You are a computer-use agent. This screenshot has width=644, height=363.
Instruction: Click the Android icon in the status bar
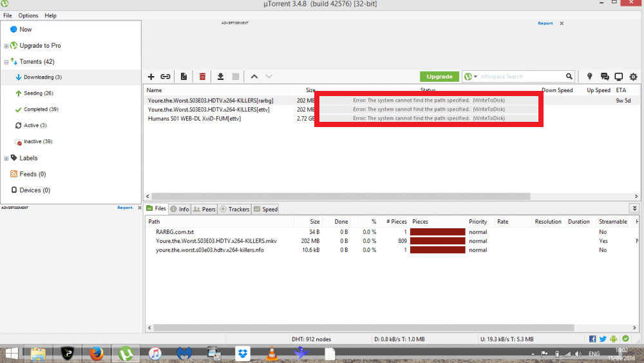coord(614,338)
